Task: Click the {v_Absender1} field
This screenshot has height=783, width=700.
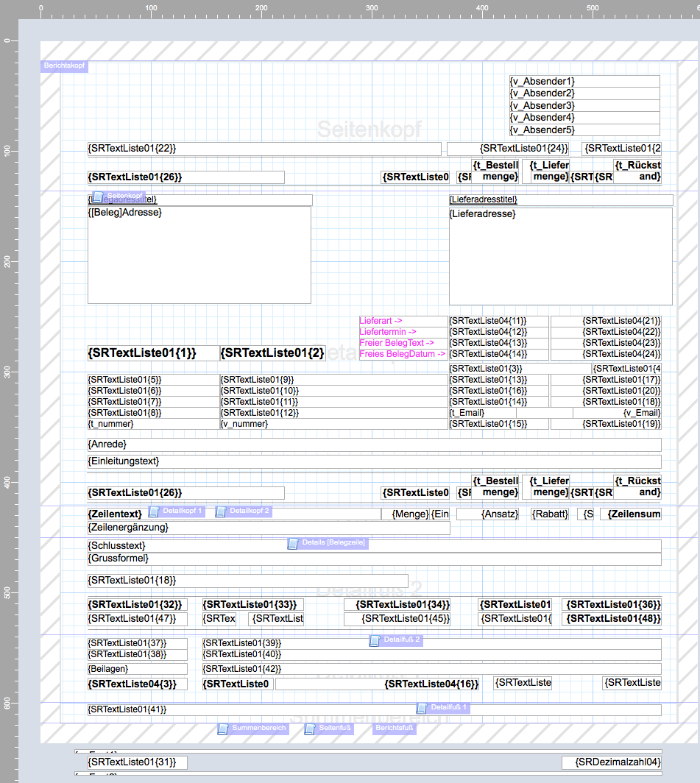Action: [584, 81]
